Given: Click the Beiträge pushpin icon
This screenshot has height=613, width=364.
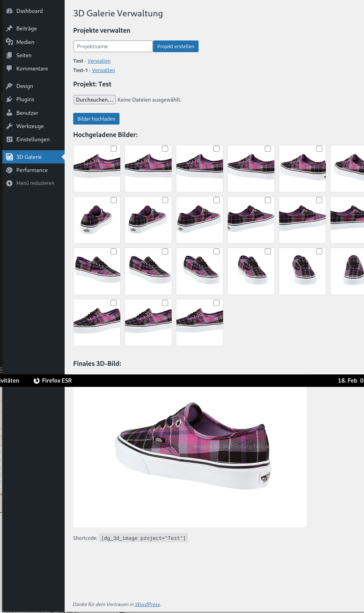Looking at the screenshot, I should coord(9,28).
